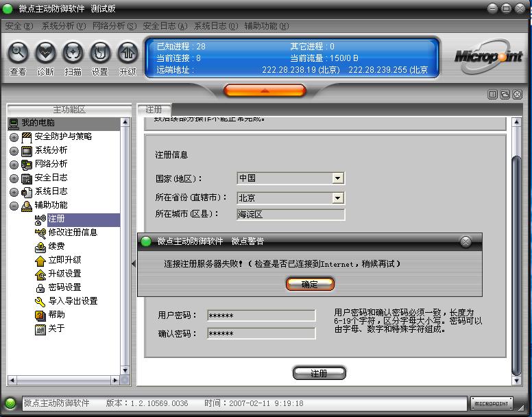Click the 系统日志 document icon

point(27,193)
